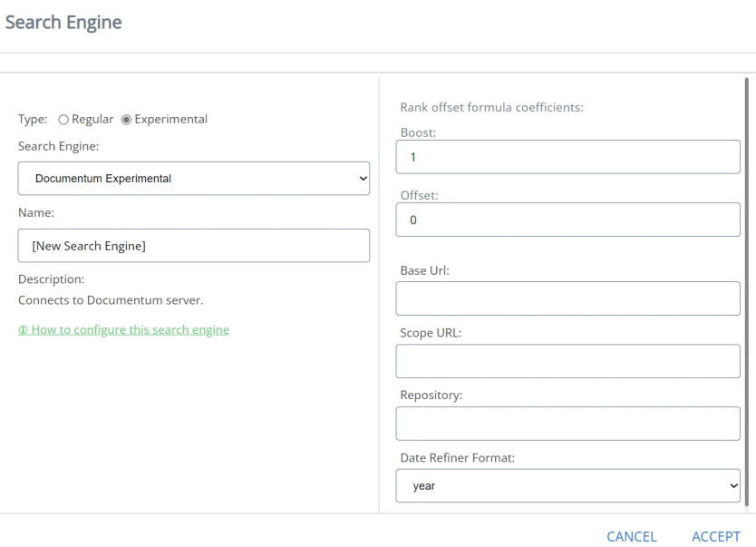Image resolution: width=756 pixels, height=547 pixels.
Task: Click the Rank offset formula coefficients label
Action: tap(491, 108)
